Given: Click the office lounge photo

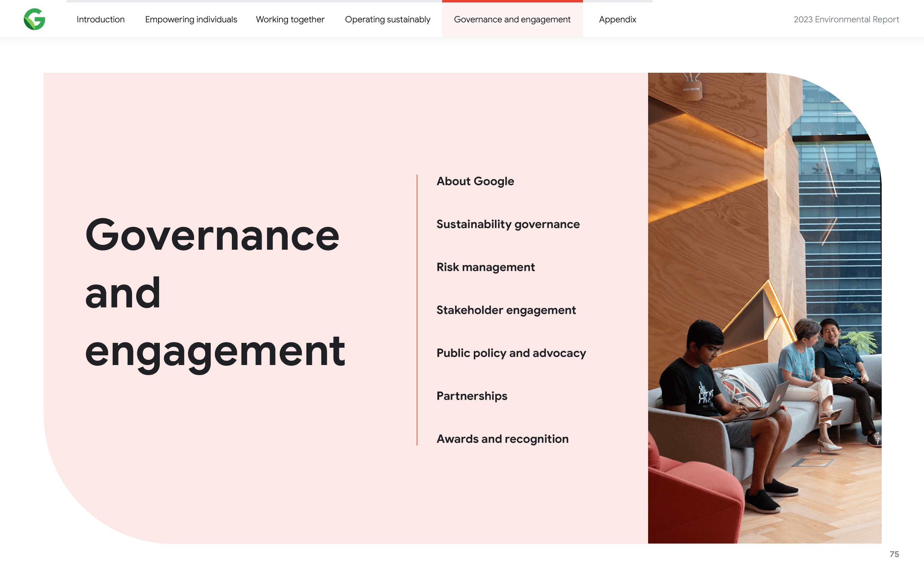Looking at the screenshot, I should pyautogui.click(x=765, y=308).
